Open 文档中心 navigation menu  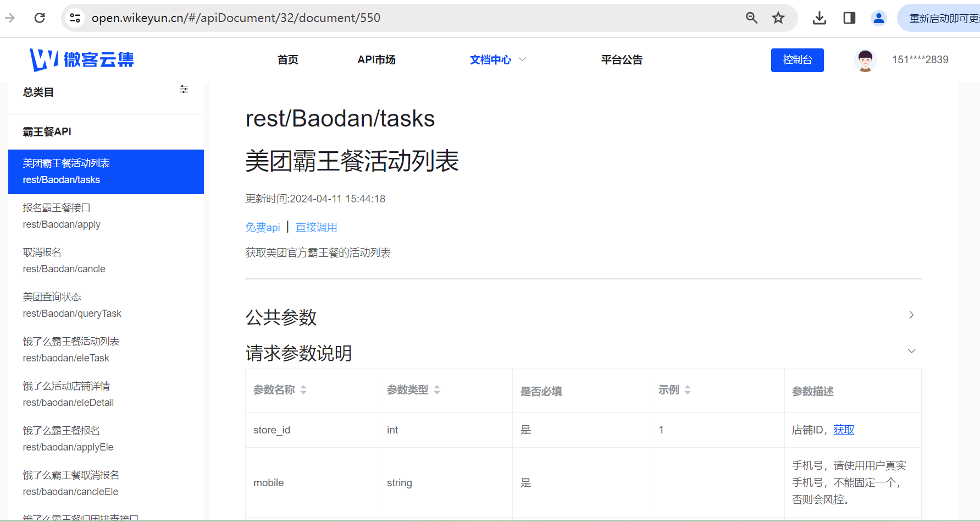pyautogui.click(x=490, y=59)
